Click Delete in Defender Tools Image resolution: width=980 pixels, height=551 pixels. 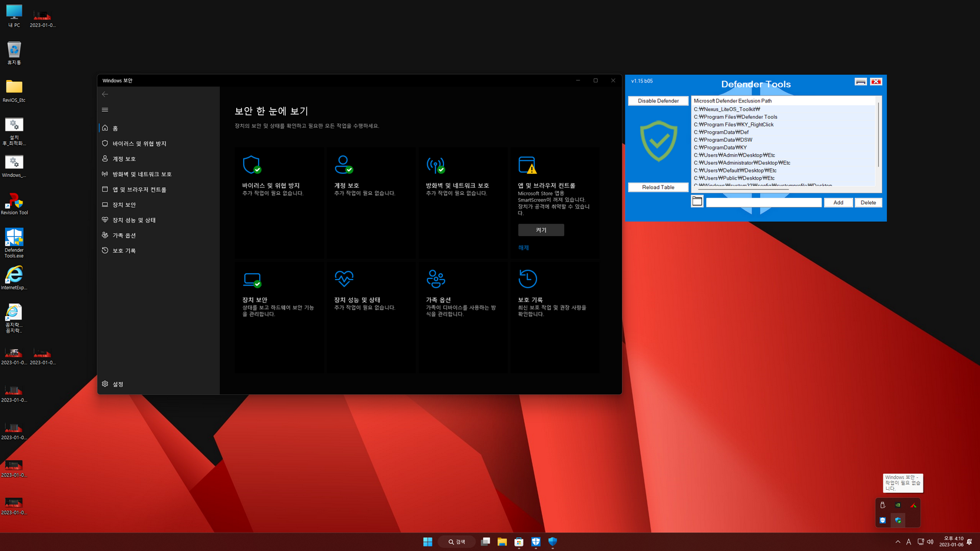[x=868, y=203]
